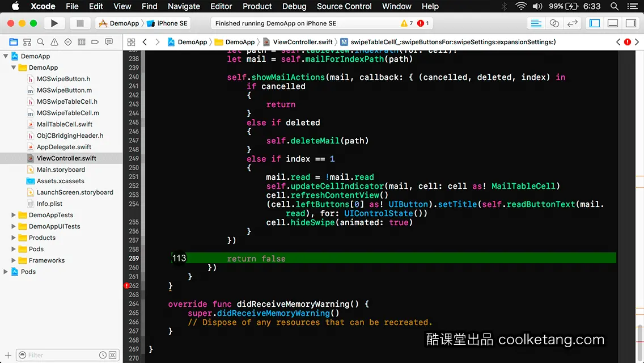Add new file with plus button
644x363 pixels.
[x=8, y=355]
